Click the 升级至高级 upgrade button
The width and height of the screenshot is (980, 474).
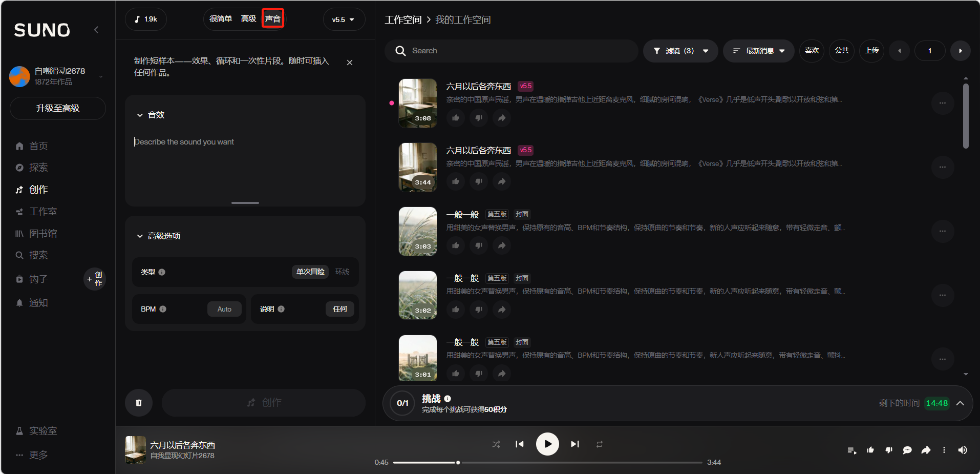click(58, 109)
